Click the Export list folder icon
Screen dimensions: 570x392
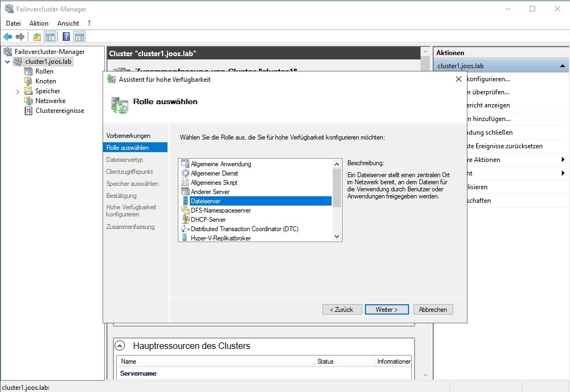pyautogui.click(x=36, y=37)
